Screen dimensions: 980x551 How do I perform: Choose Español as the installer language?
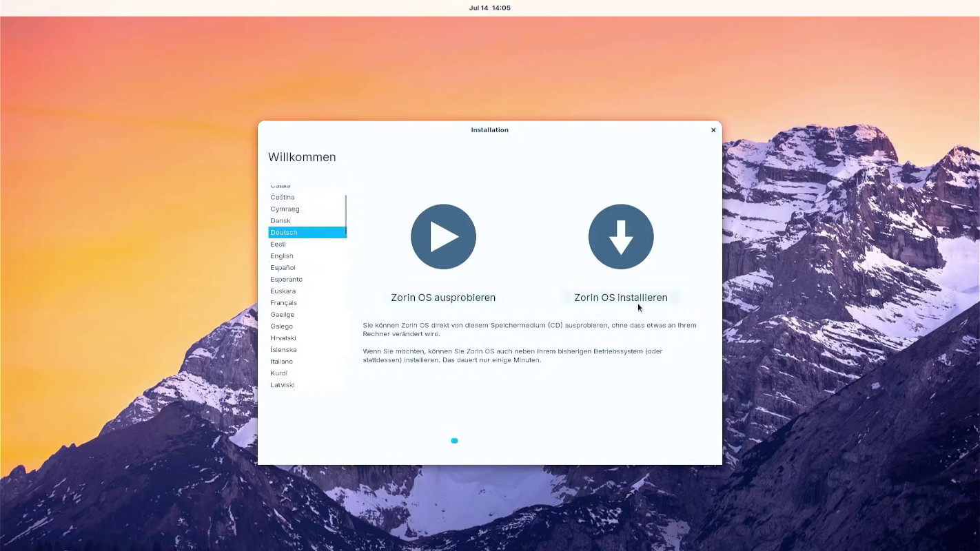click(307, 267)
